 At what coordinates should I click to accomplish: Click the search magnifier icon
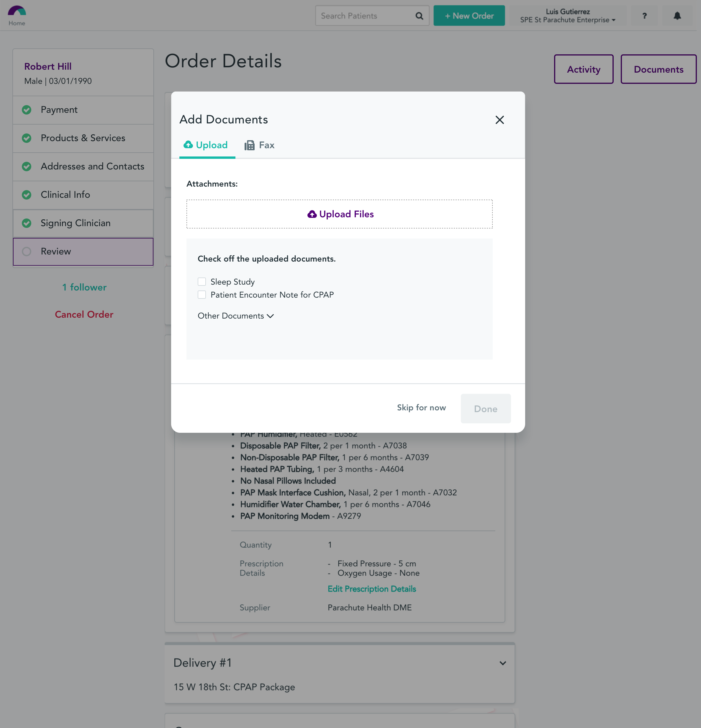[x=419, y=16]
